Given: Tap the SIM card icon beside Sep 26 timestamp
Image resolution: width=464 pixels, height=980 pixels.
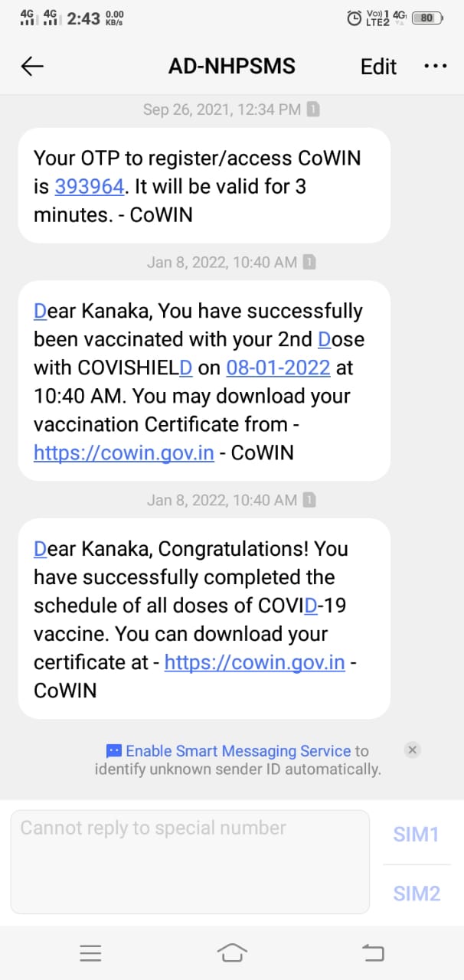Looking at the screenshot, I should (313, 110).
